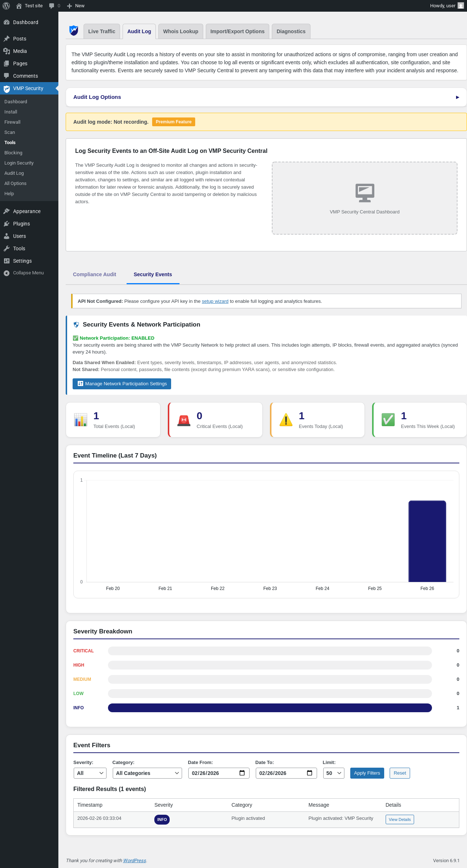Open the Severity dropdown
Image resolution: width=467 pixels, height=868 pixels.
pyautogui.click(x=90, y=773)
